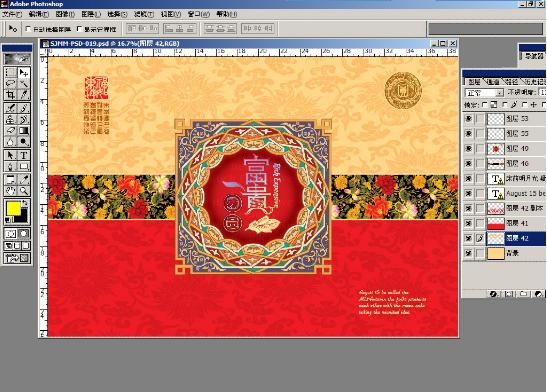Select the Eraser tool

click(x=10, y=131)
